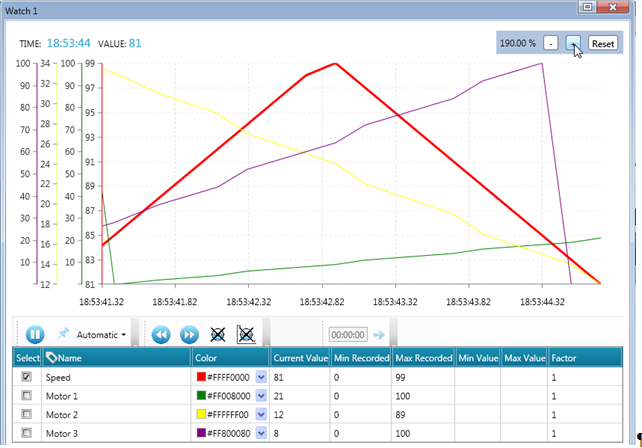Pause the watch recording
The height and width of the screenshot is (448, 642).
(x=34, y=334)
